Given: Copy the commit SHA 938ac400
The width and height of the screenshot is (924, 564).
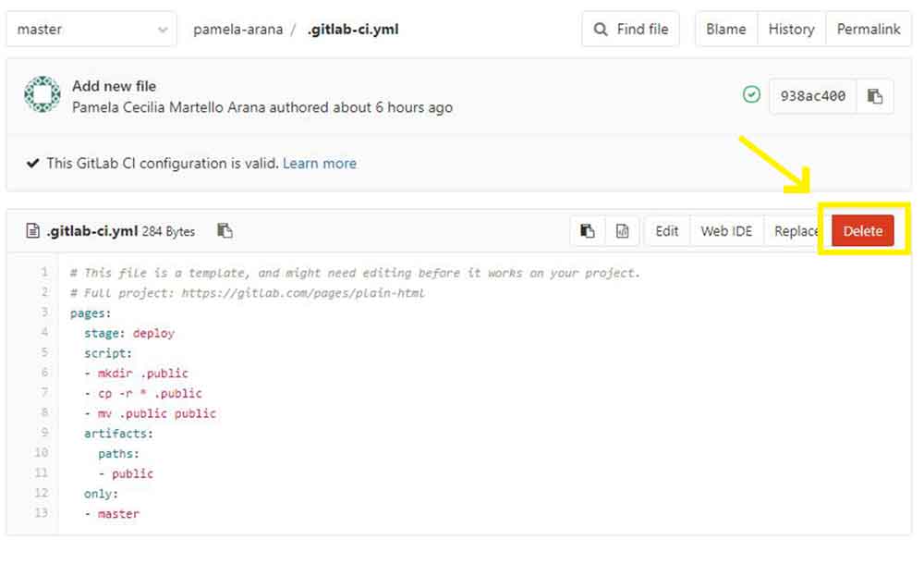Looking at the screenshot, I should pos(875,96).
